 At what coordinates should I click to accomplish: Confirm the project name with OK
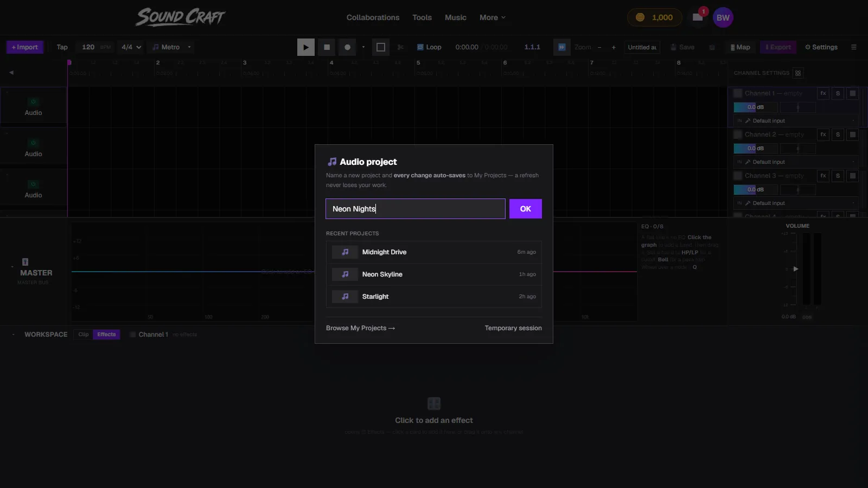525,209
